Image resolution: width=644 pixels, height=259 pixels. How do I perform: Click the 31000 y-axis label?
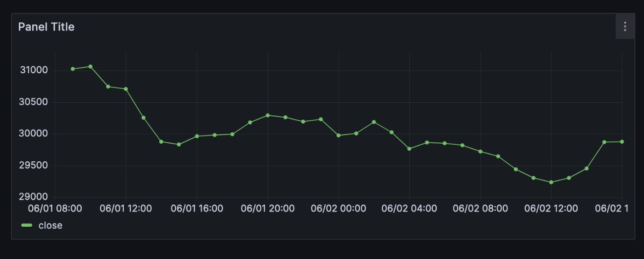34,71
